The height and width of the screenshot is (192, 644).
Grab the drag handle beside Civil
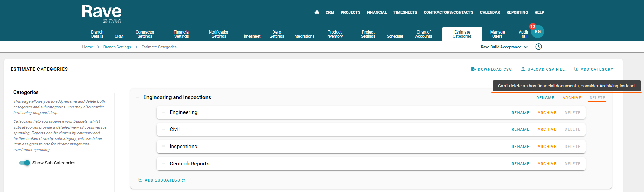[x=164, y=130]
